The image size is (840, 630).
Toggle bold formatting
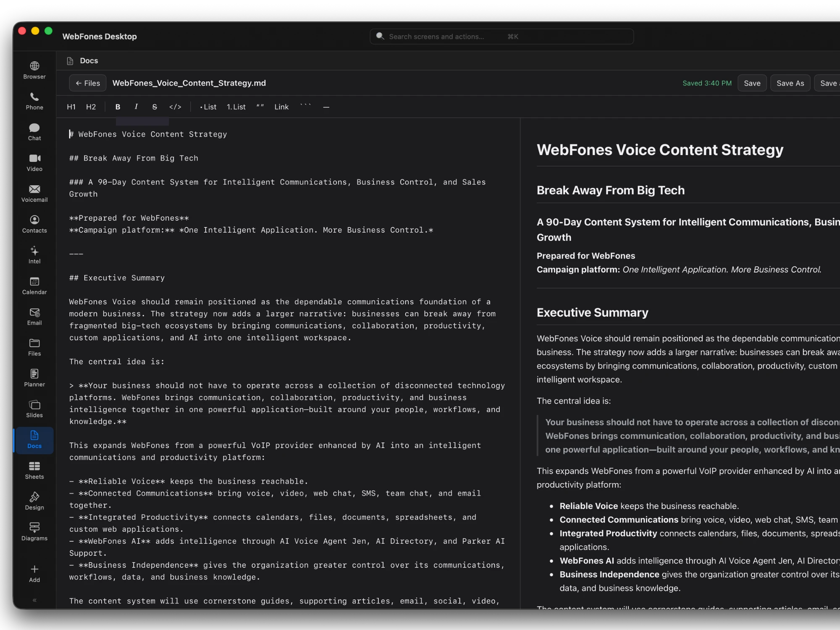(118, 107)
